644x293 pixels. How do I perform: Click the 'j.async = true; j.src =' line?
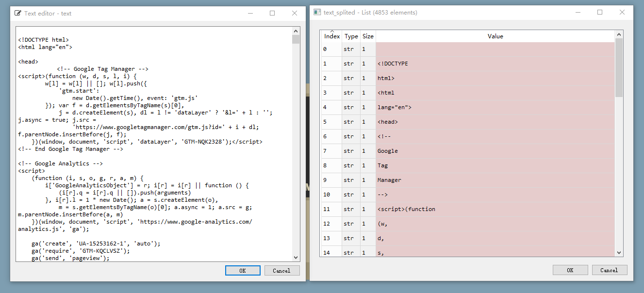click(x=57, y=120)
